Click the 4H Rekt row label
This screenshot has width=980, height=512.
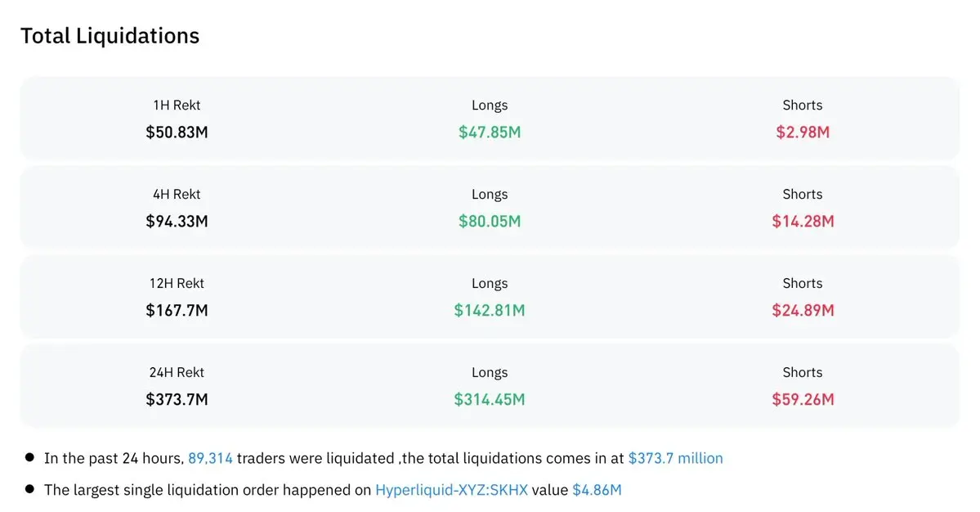pos(177,195)
